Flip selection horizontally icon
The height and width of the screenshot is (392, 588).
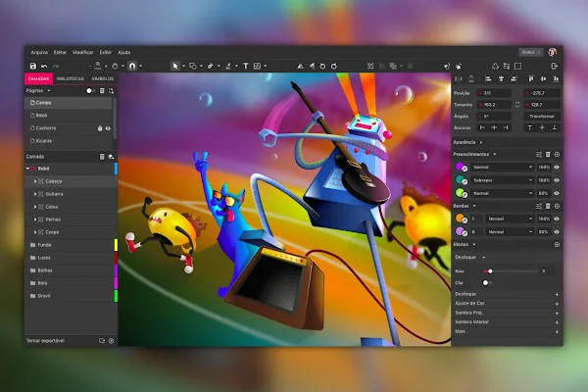(300, 66)
